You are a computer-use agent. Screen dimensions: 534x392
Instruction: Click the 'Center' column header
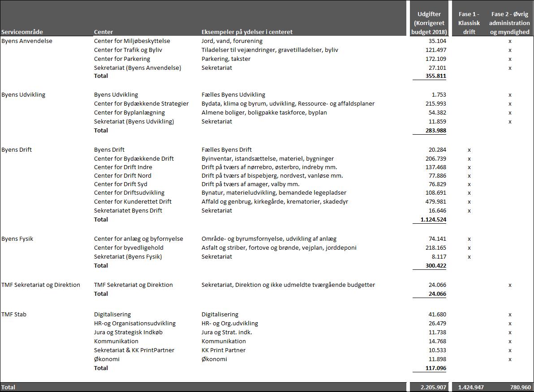pyautogui.click(x=103, y=32)
